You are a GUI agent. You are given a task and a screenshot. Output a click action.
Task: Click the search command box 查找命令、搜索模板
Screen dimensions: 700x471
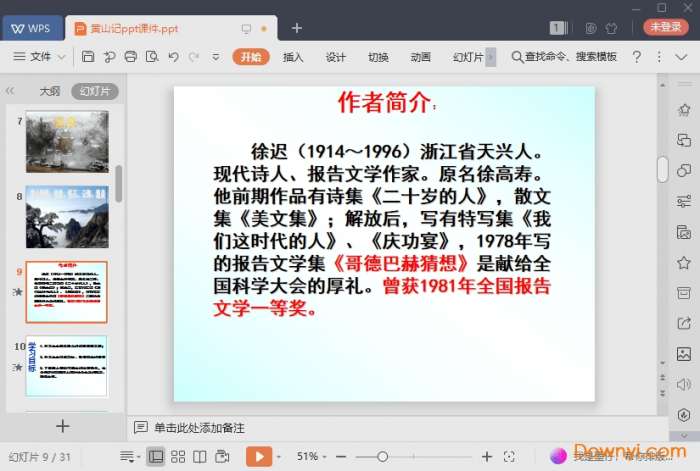click(564, 57)
